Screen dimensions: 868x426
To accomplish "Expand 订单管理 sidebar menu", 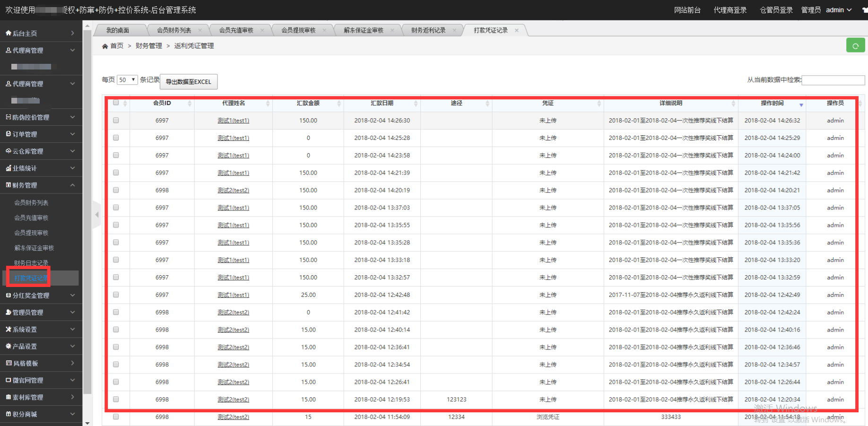I will coord(41,134).
